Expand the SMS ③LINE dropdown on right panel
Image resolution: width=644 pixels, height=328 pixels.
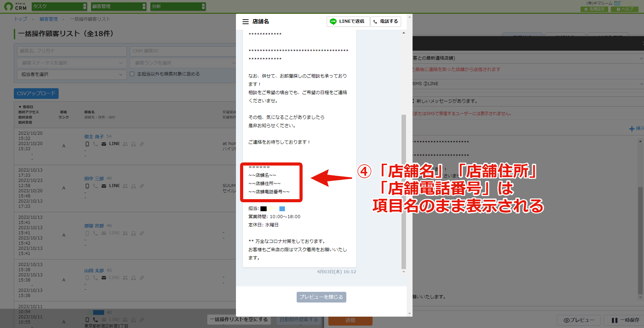click(x=528, y=84)
